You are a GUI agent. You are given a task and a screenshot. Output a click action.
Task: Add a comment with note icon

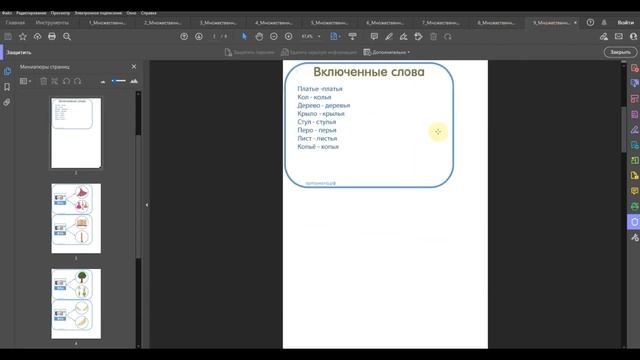click(374, 37)
